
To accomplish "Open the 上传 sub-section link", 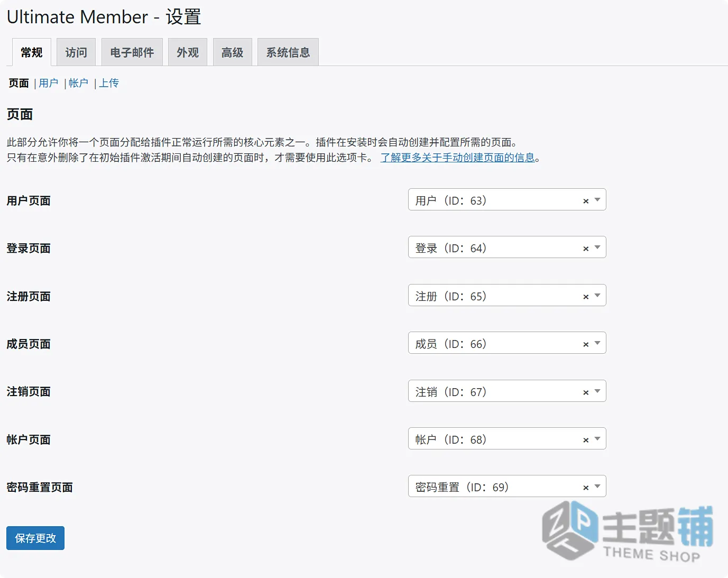I will 109,83.
